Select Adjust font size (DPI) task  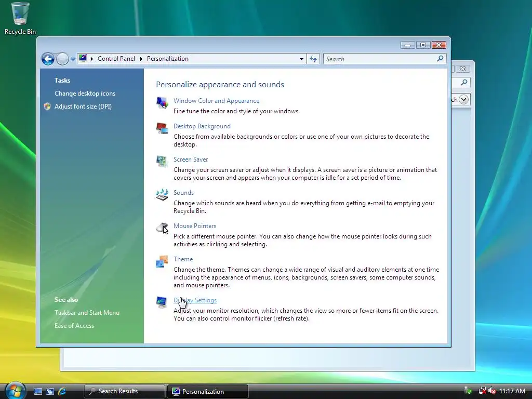(x=83, y=107)
